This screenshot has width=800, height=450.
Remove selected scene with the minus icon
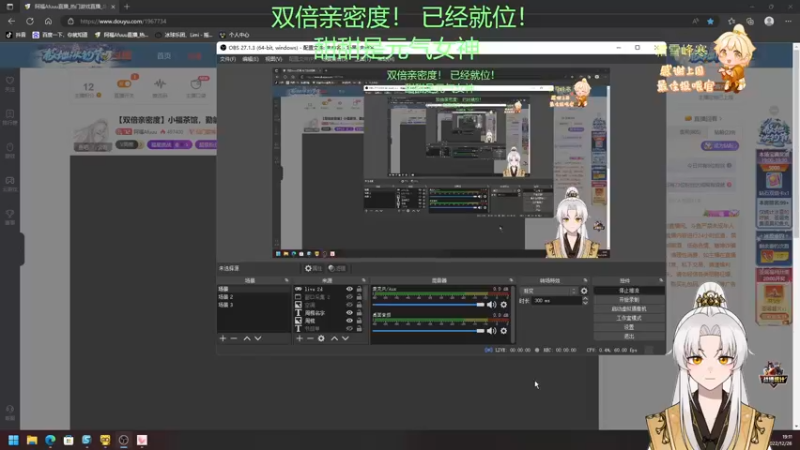coord(234,338)
